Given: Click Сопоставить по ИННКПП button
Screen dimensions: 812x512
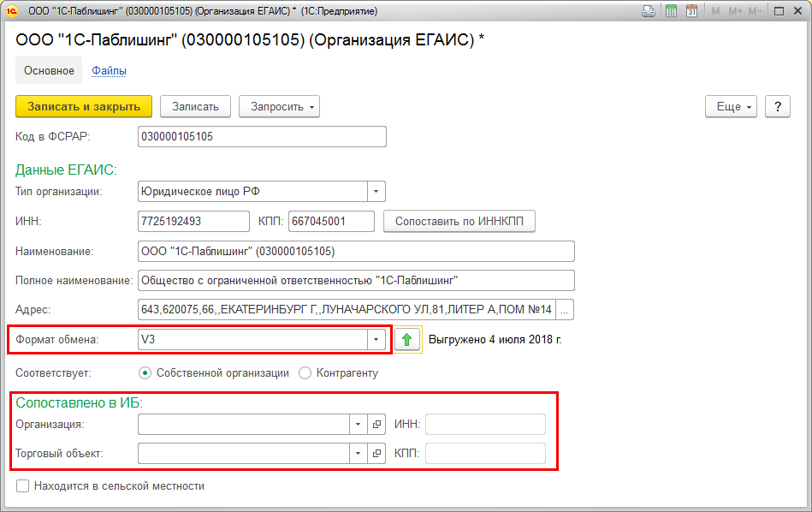Looking at the screenshot, I should point(459,221).
